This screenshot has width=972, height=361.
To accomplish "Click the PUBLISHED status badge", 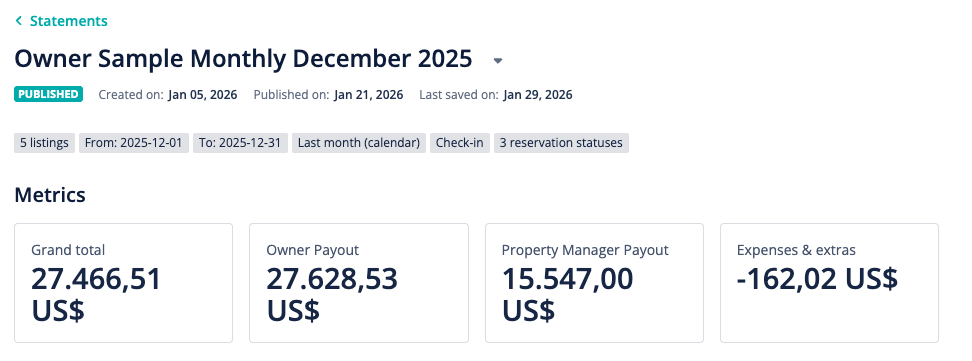I will [x=48, y=94].
